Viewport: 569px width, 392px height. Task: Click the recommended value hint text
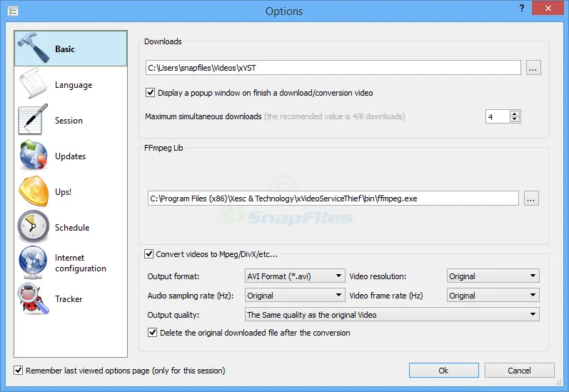[x=335, y=116]
